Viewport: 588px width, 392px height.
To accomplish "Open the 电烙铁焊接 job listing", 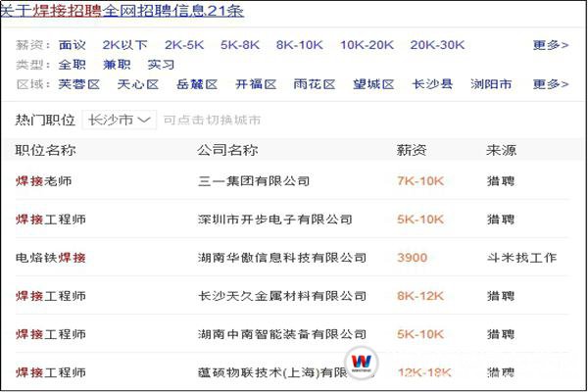I will pyautogui.click(x=50, y=258).
